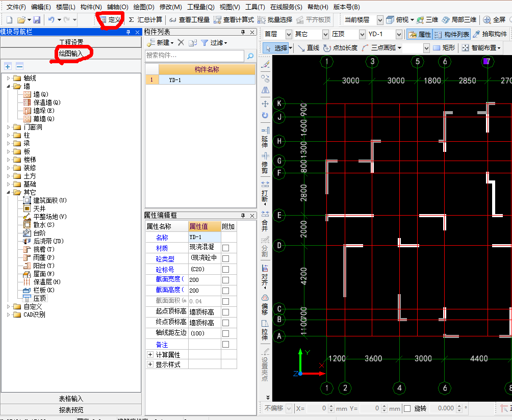512x420 pixels.
Task: Click the 绘图输入 button
Action: pyautogui.click(x=71, y=54)
